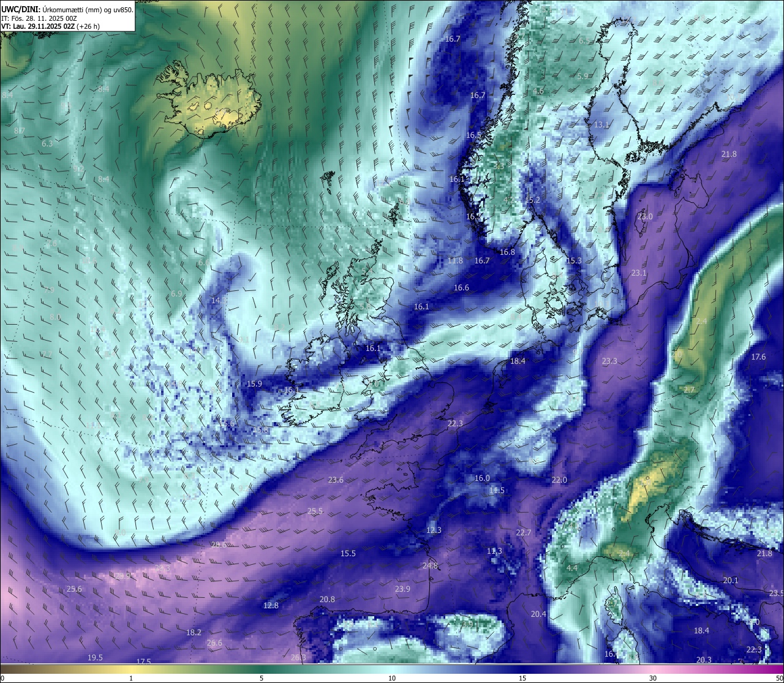Viewport: 784px width, 683px height.
Task: Click the VT valid time line 'Lau. 29.11.2025 02Z'
Action: (44, 26)
